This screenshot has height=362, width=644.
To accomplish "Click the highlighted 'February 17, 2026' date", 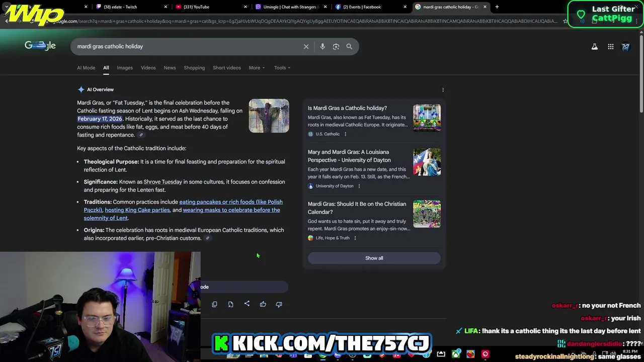I will point(100,119).
